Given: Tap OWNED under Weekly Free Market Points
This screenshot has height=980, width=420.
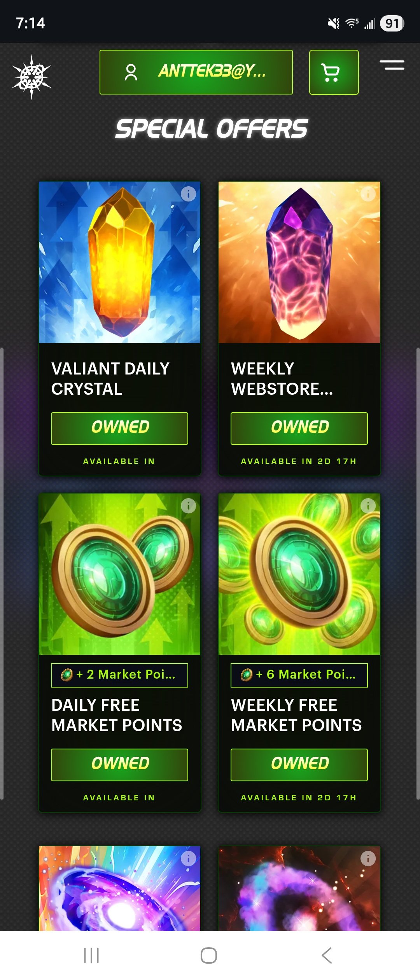Looking at the screenshot, I should click(x=299, y=765).
